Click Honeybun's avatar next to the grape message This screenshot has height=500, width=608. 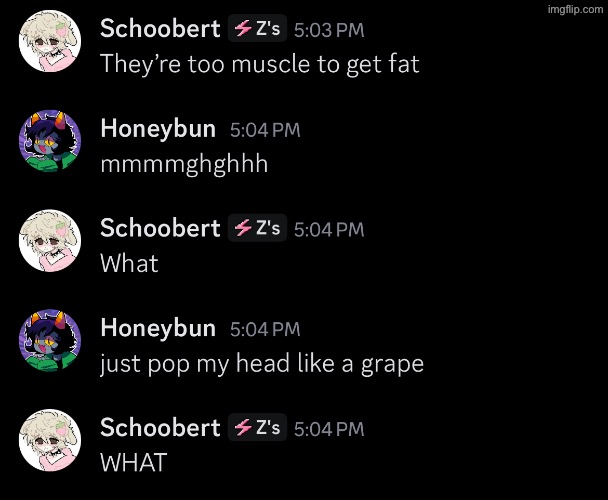click(50, 340)
